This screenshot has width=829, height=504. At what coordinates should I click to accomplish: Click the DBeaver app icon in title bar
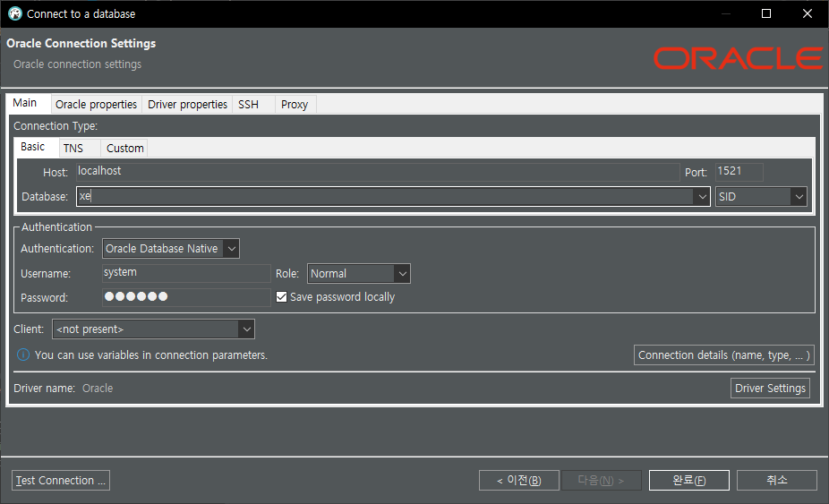click(x=15, y=13)
